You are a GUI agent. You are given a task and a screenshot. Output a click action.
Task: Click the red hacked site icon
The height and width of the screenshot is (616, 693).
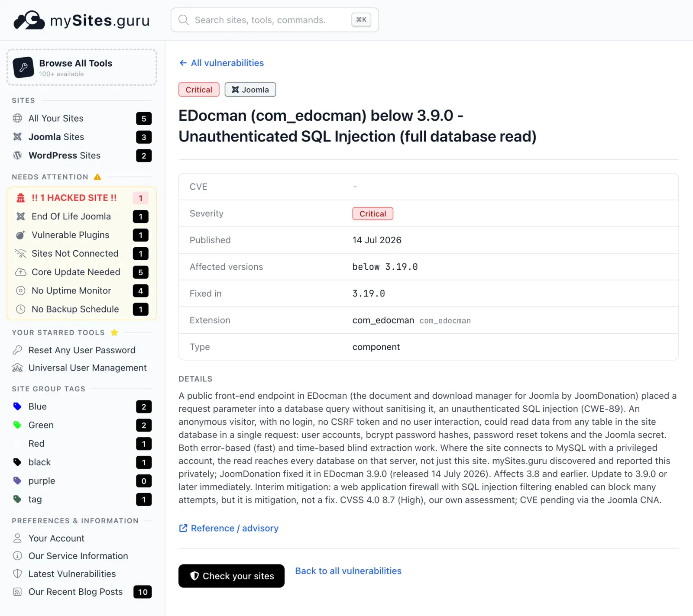click(x=20, y=198)
